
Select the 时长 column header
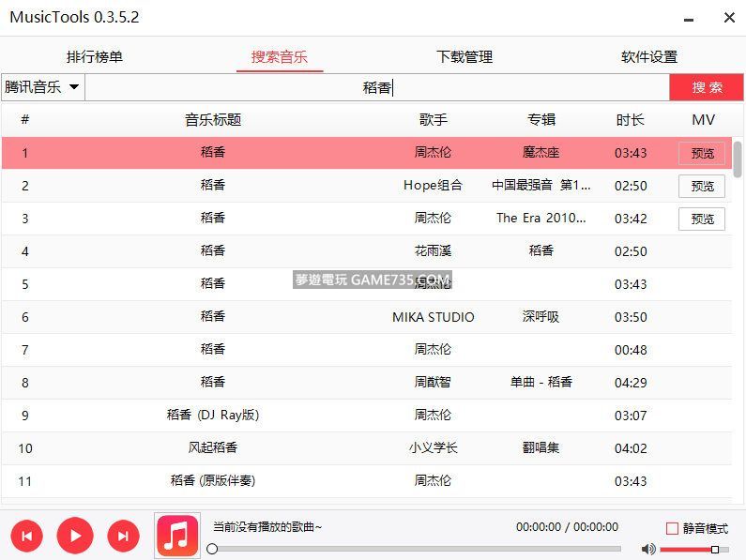point(630,120)
